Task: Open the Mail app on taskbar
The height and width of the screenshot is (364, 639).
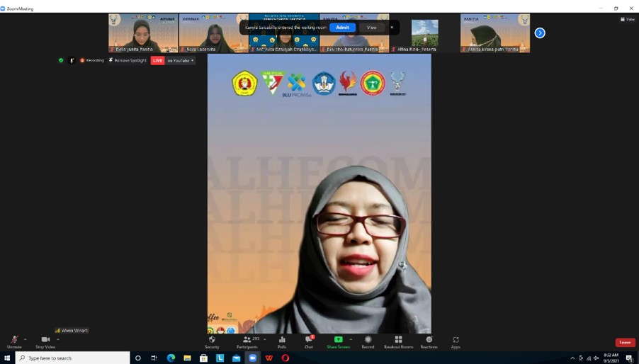Action: coord(237,358)
